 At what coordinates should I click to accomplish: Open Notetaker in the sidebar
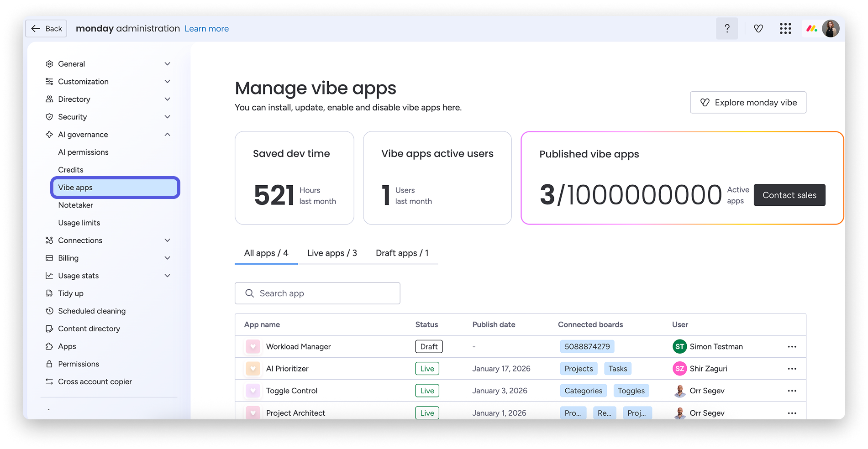tap(76, 205)
